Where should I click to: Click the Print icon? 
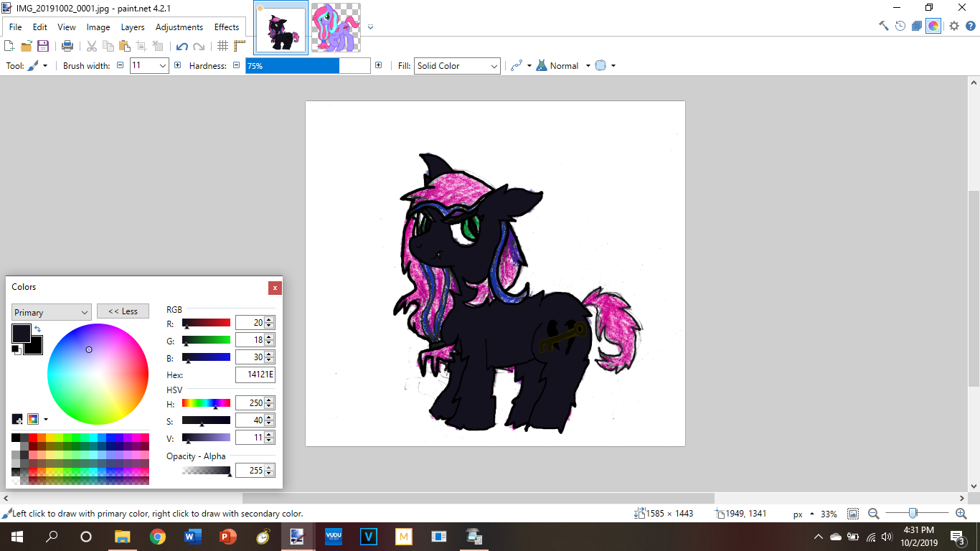(67, 46)
